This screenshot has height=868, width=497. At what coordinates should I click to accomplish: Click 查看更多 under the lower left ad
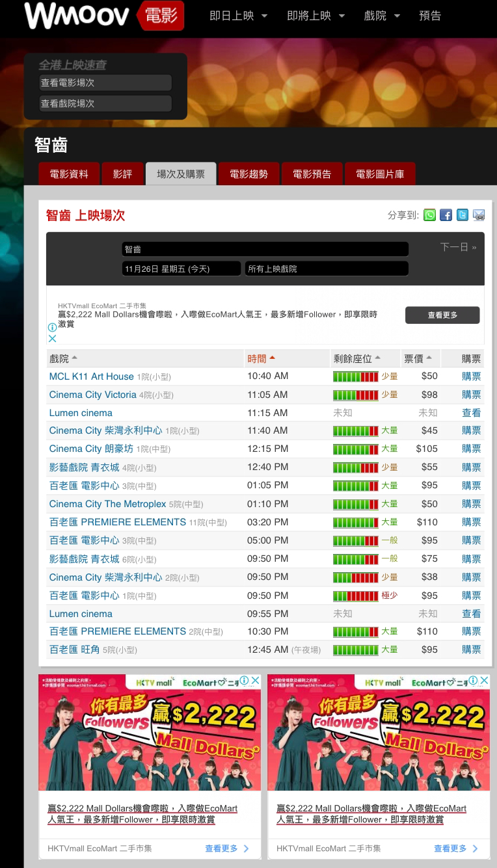coord(227,848)
